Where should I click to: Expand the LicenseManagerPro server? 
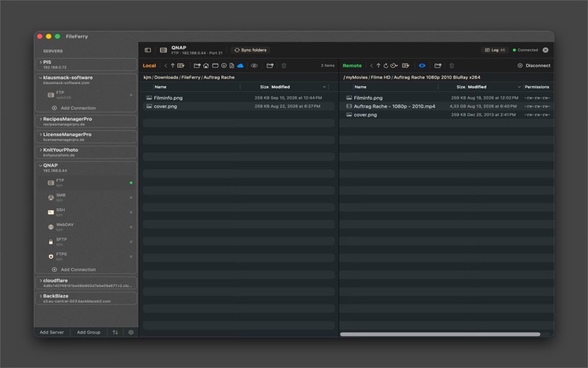click(40, 135)
